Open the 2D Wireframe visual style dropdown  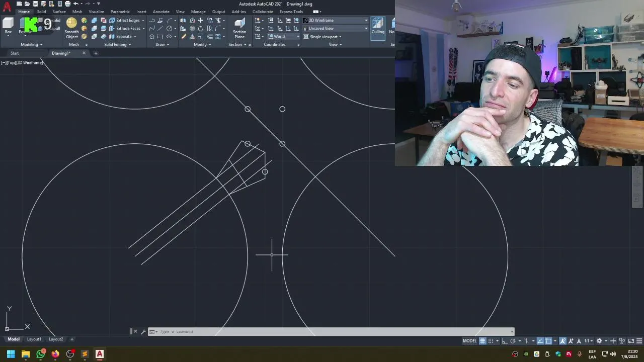(x=336, y=21)
